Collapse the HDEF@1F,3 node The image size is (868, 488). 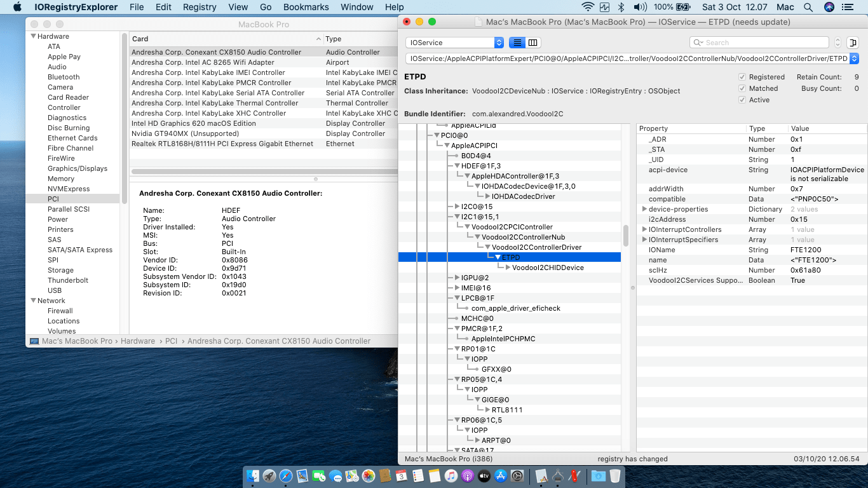pos(457,166)
